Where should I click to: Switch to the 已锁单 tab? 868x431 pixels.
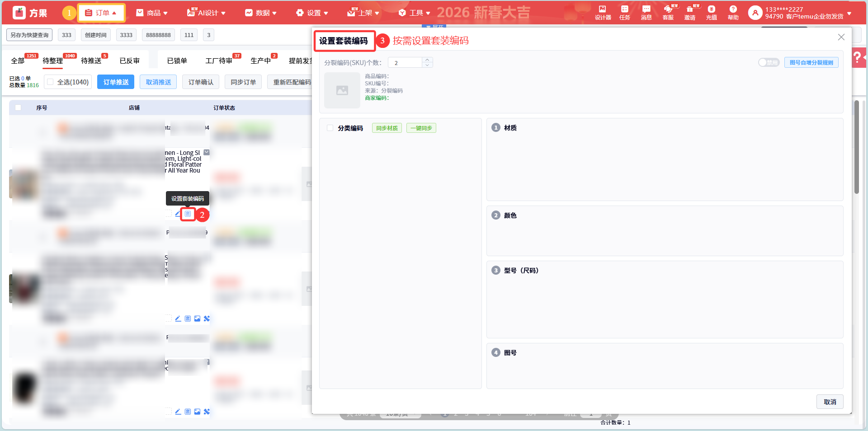[x=177, y=61]
